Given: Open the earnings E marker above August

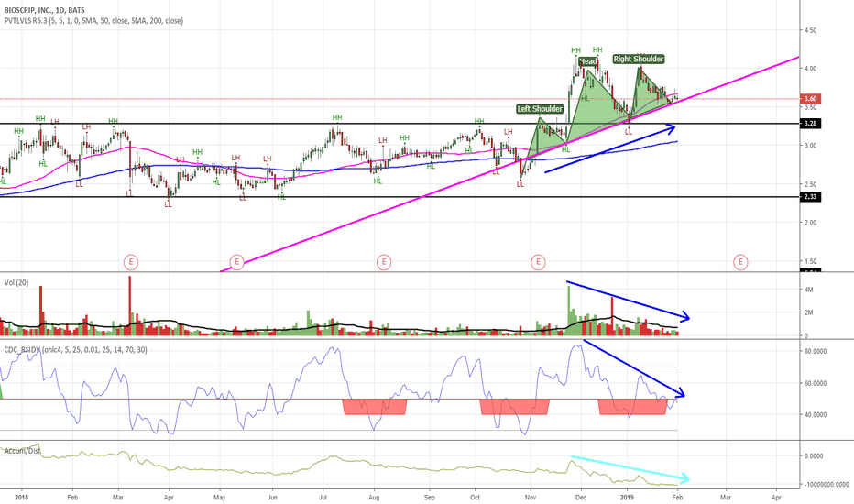Looking at the screenshot, I should point(384,263).
